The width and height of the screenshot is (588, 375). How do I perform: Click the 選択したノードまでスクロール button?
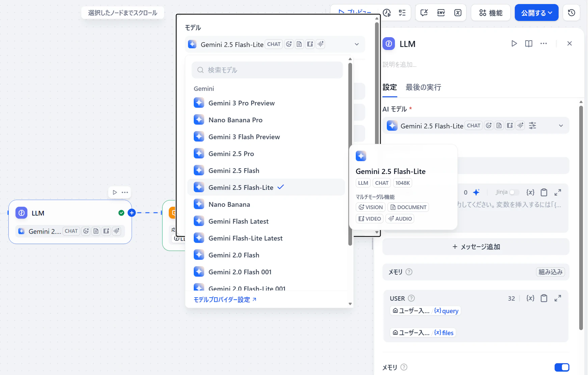point(123,13)
